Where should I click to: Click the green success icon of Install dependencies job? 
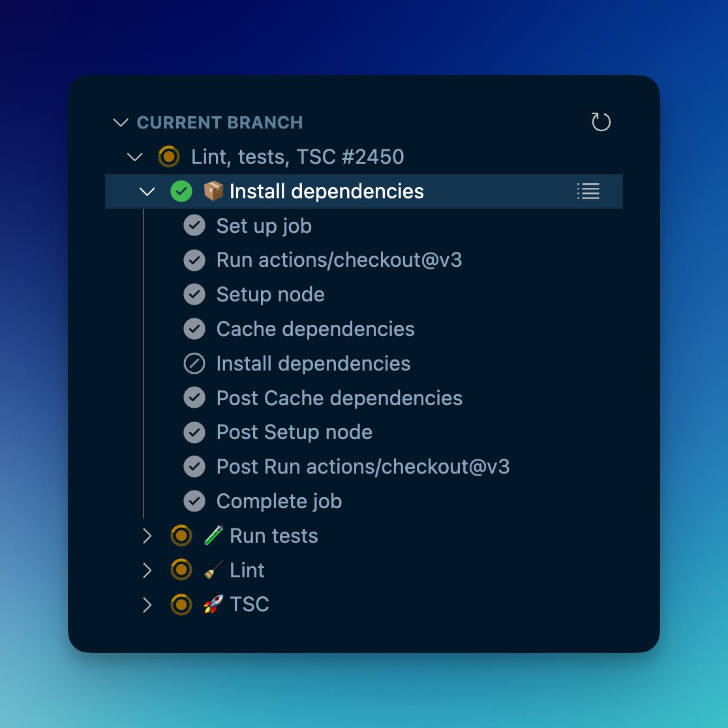(181, 191)
